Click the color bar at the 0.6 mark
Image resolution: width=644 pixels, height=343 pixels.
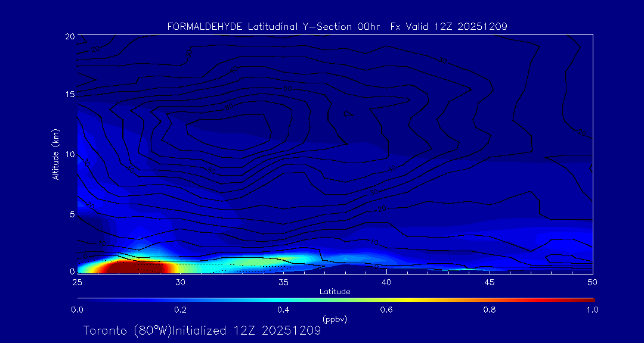tap(386, 298)
